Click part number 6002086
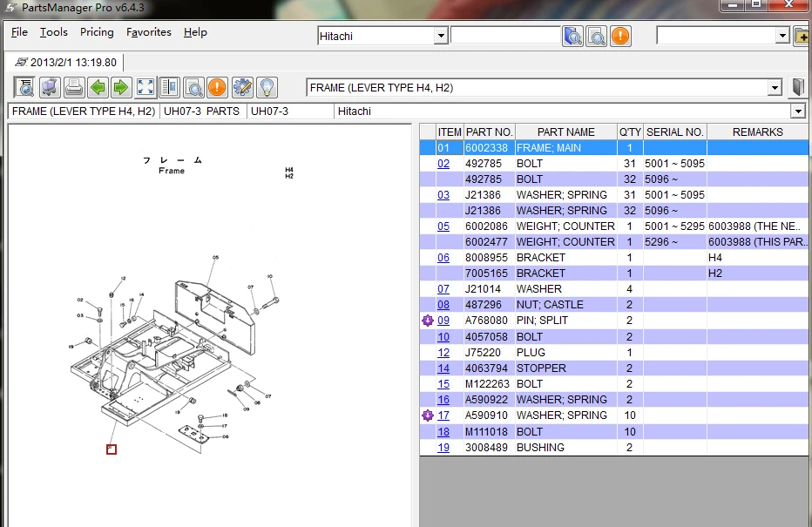This screenshot has width=812, height=527. pyautogui.click(x=486, y=226)
